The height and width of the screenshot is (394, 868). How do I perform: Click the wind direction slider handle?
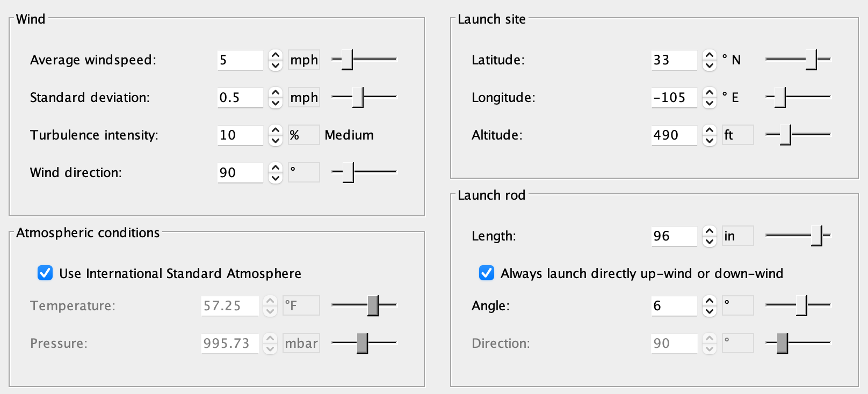click(x=348, y=172)
